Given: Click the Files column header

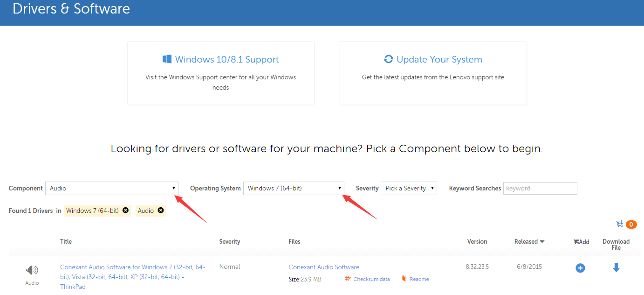Looking at the screenshot, I should [x=295, y=241].
